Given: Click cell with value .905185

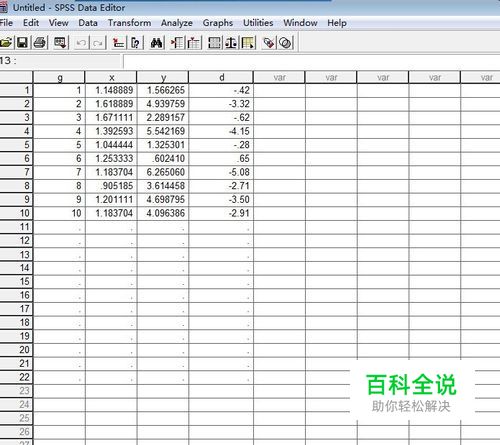Looking at the screenshot, I should click(x=111, y=186).
